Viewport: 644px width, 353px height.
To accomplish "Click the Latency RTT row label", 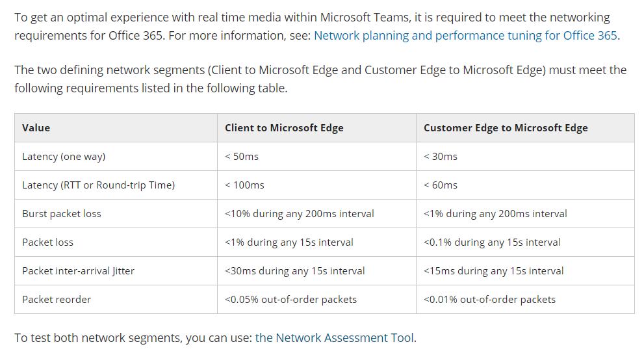I will click(x=98, y=185).
